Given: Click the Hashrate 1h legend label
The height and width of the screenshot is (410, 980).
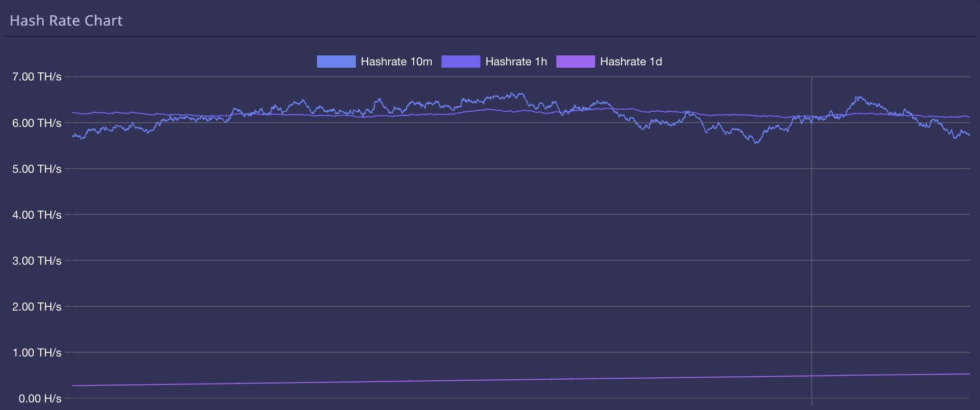Looking at the screenshot, I should tap(516, 62).
